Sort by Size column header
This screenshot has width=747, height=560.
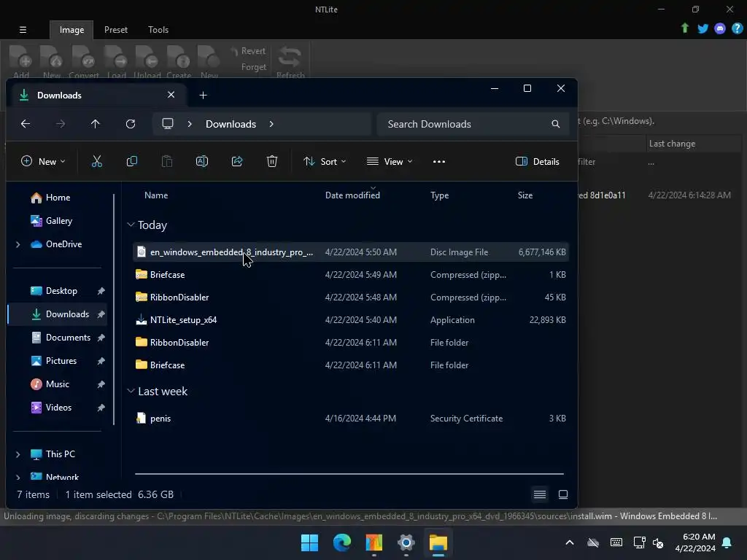525,195
